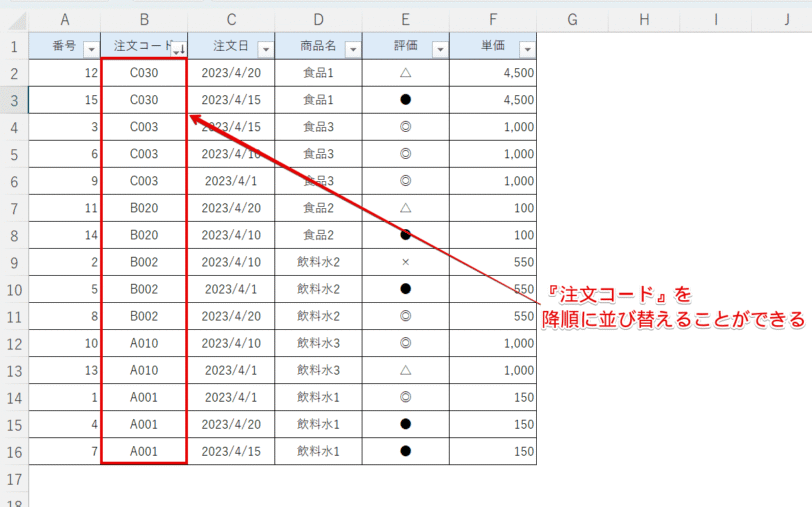Select 食品2 cell in row 7
Viewport: 812px width, 507px height.
pyautogui.click(x=318, y=208)
